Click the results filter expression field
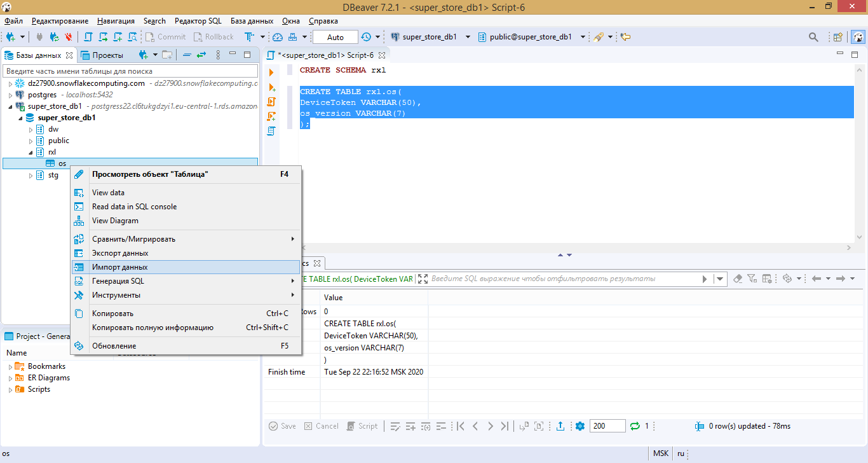The height and width of the screenshot is (463, 868). tap(563, 279)
